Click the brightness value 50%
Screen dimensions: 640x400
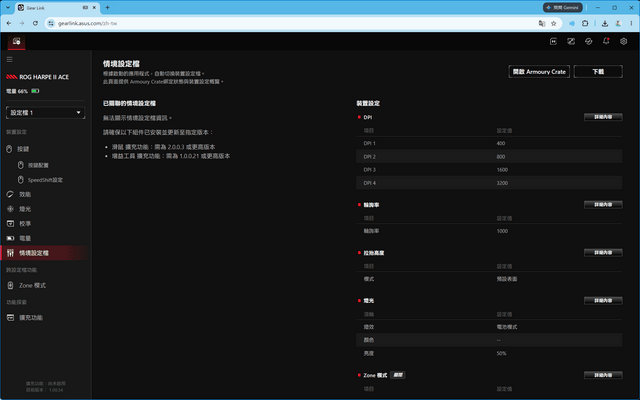[x=501, y=353]
